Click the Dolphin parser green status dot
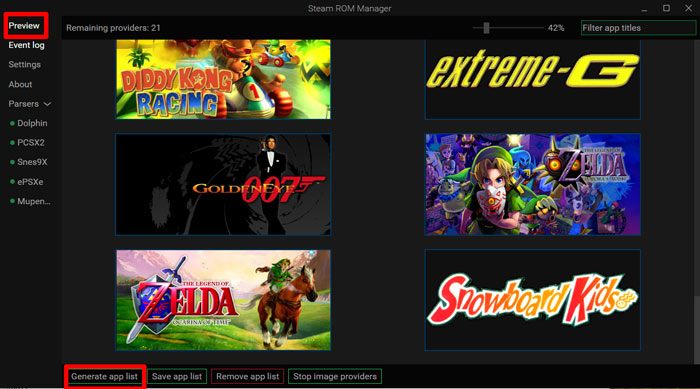Image resolution: width=700 pixels, height=389 pixels. (x=12, y=123)
